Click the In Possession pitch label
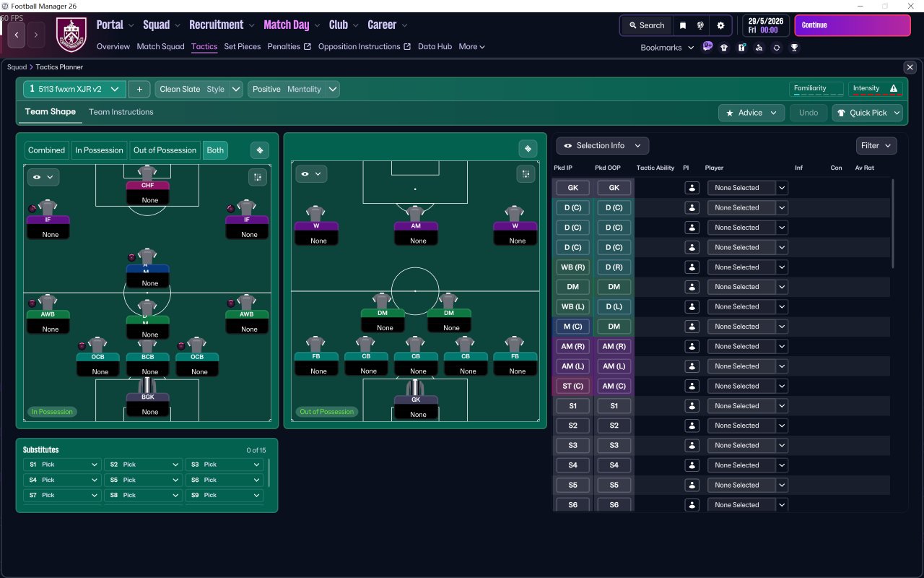 [x=52, y=412]
